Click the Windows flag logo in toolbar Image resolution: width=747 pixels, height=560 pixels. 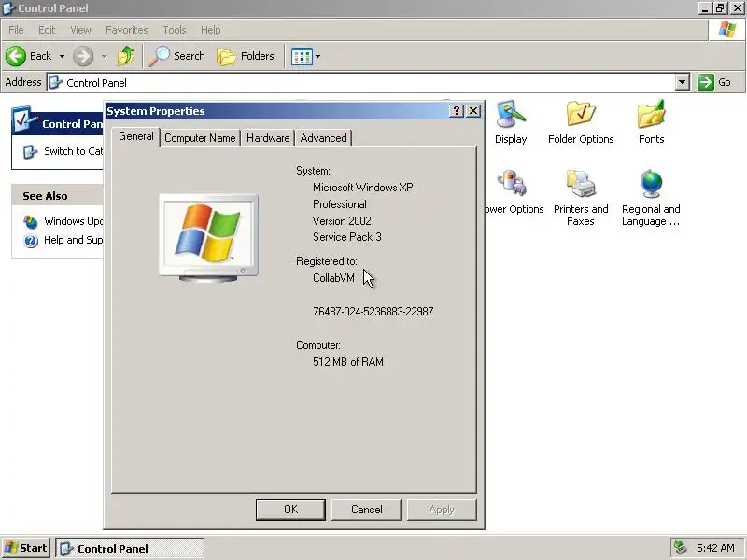click(x=727, y=30)
